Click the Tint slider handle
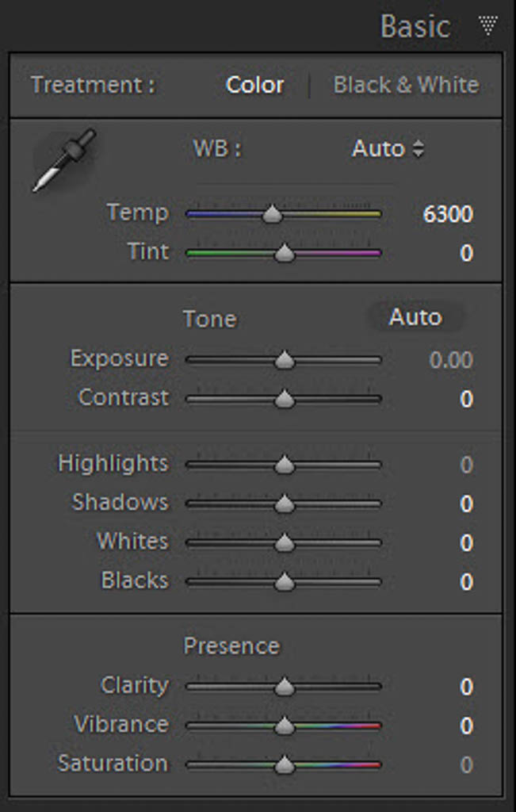 [x=284, y=254]
